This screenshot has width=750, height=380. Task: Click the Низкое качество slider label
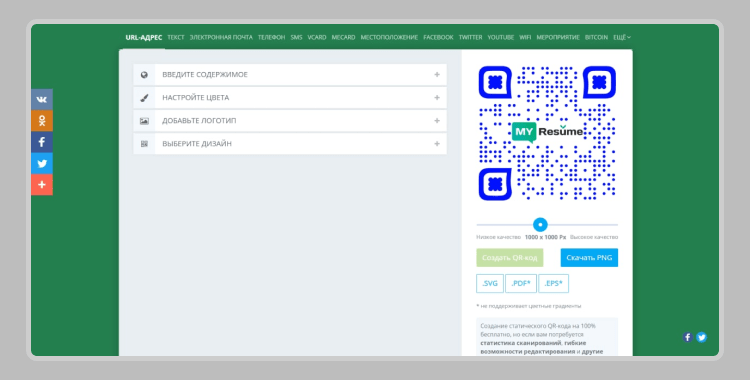[498, 237]
